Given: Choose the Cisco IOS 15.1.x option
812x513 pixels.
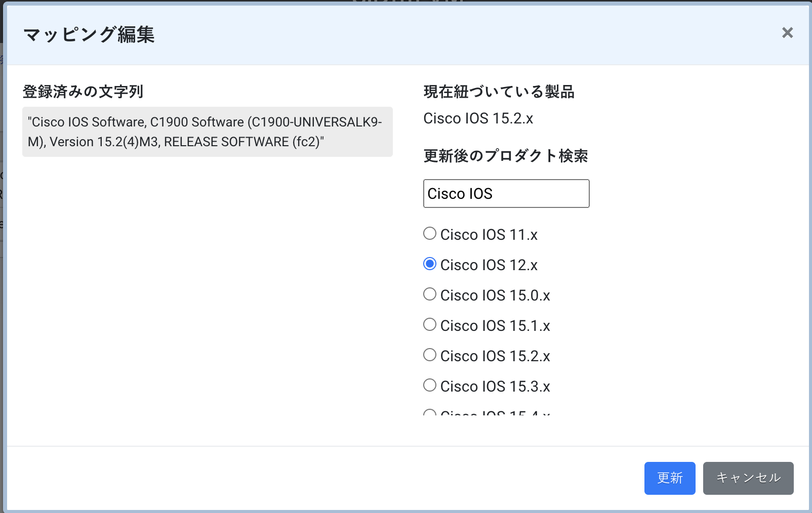Looking at the screenshot, I should click(430, 324).
